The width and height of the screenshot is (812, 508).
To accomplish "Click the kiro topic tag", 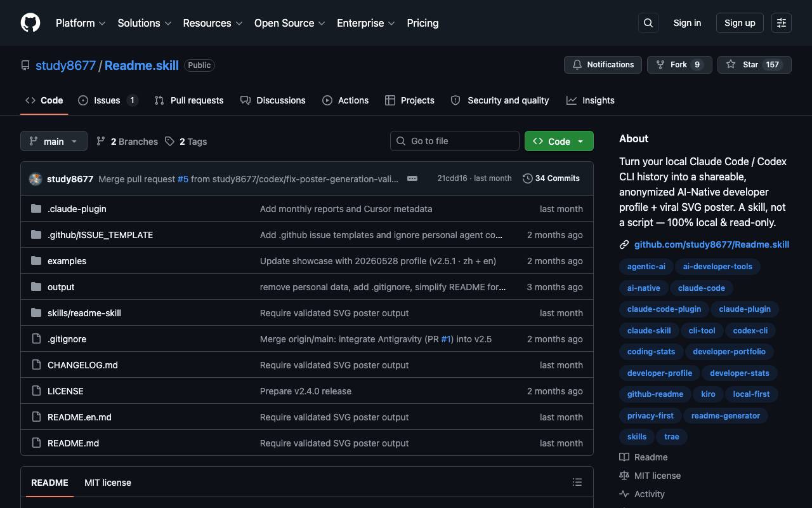I will (708, 394).
